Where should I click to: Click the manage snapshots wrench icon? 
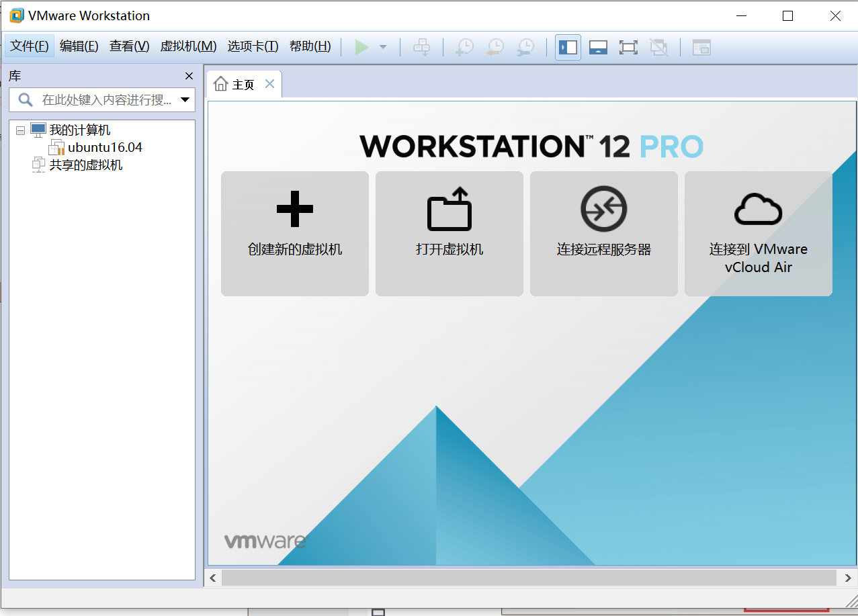coord(525,47)
